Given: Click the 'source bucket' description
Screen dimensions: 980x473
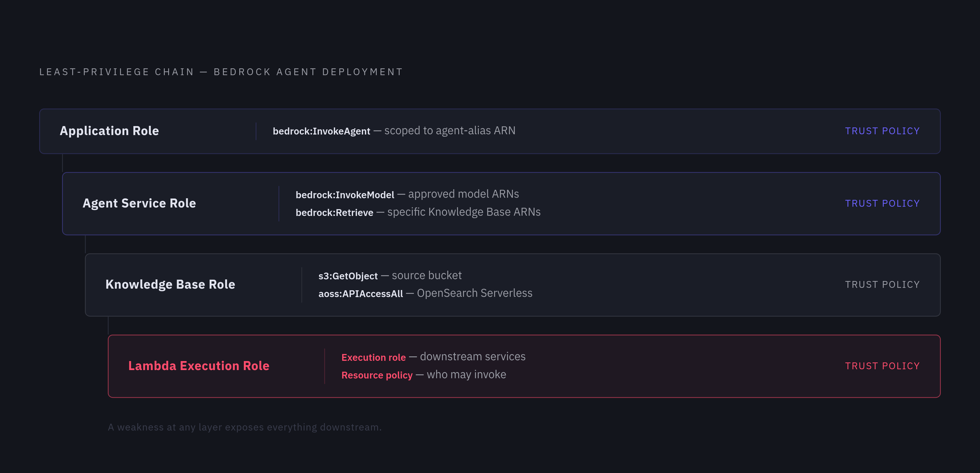Looking at the screenshot, I should click(427, 275).
